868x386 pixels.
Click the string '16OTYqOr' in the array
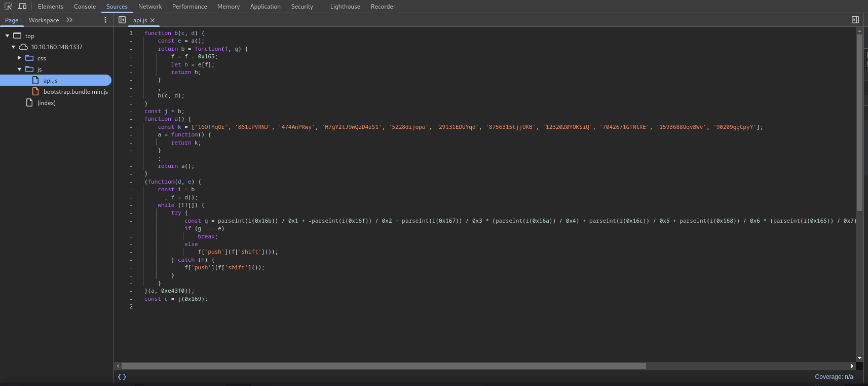[x=211, y=127]
